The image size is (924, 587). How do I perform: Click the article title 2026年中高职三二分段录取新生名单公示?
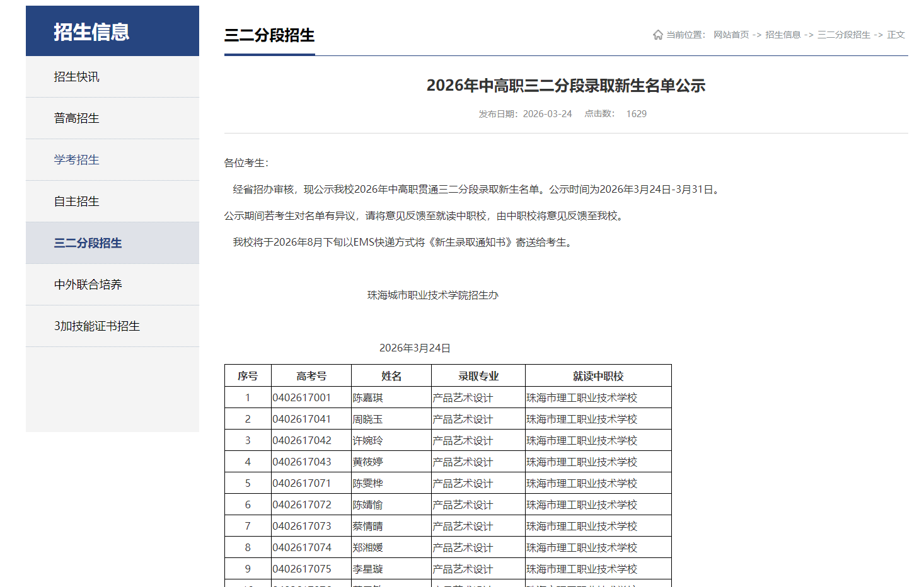(x=567, y=86)
